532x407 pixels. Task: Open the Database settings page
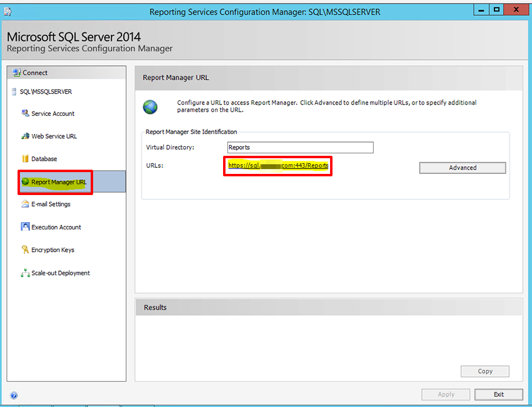(x=44, y=159)
